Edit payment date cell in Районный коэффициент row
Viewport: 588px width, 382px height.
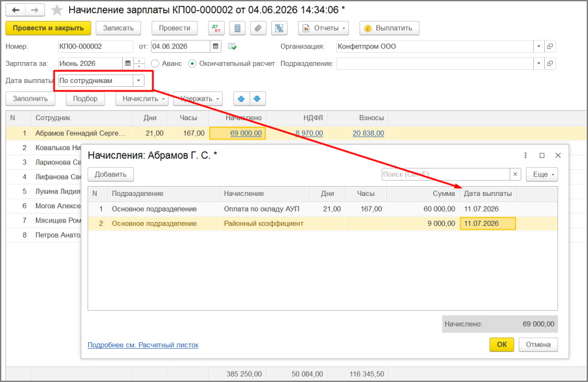[x=488, y=223]
